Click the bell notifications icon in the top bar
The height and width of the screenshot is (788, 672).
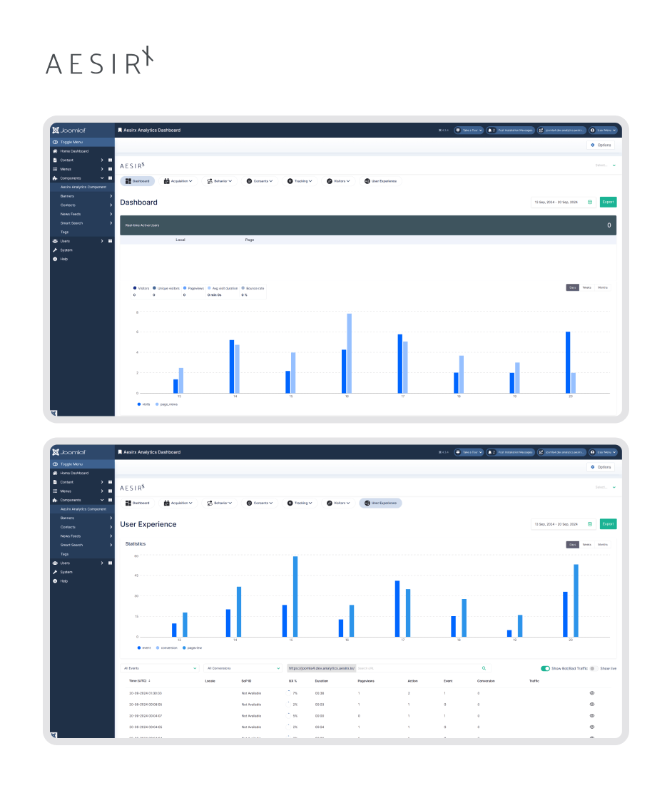tap(491, 130)
